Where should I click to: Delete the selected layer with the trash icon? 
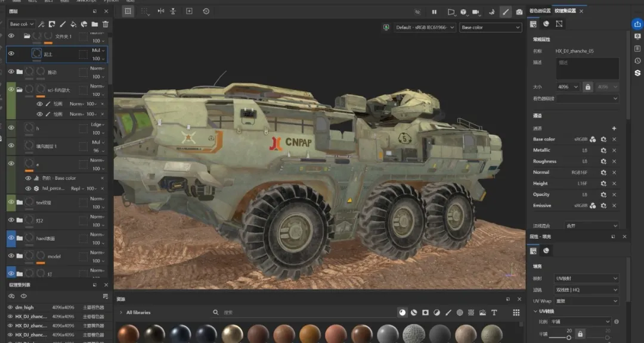click(x=106, y=24)
